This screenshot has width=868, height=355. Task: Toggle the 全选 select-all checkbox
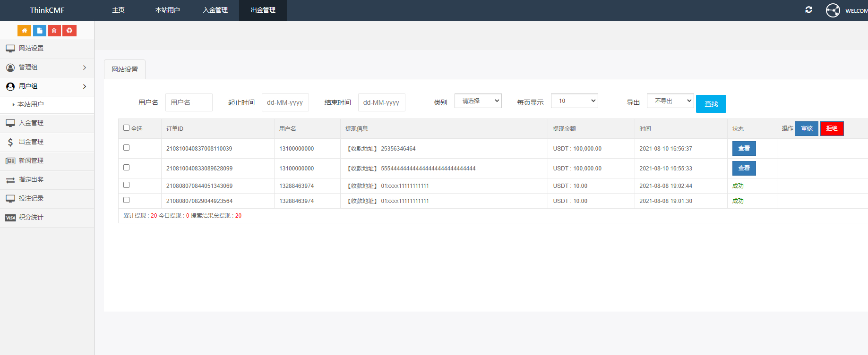pyautogui.click(x=126, y=128)
